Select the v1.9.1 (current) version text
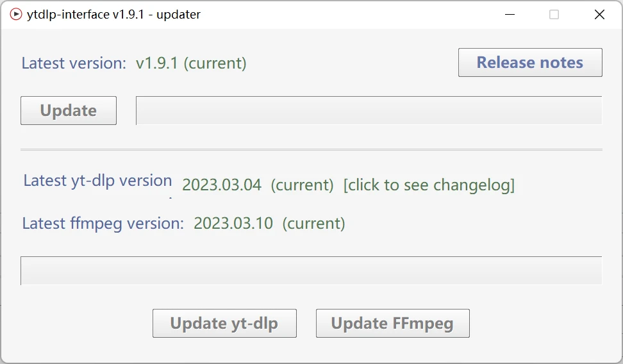Screen dimensions: 623x364 [x=191, y=63]
